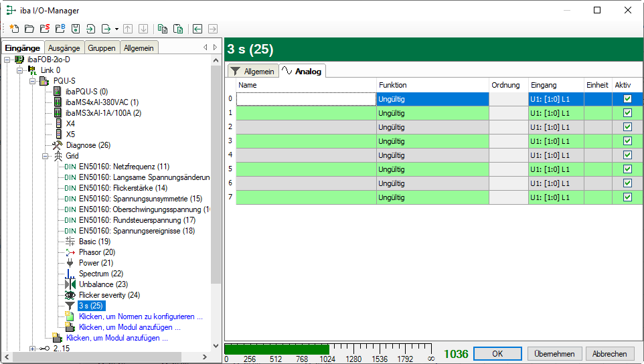
Task: Click the green signal usage bar
Action: click(x=276, y=349)
